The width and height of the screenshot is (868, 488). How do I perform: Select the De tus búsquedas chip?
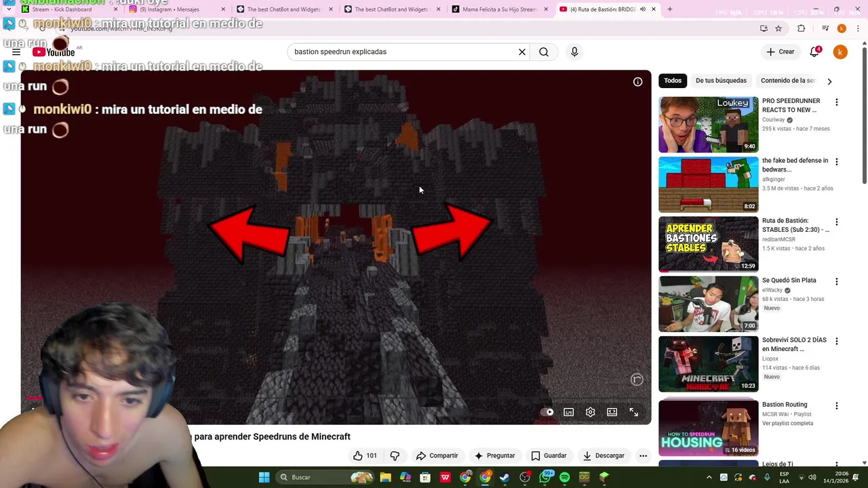click(x=721, y=81)
